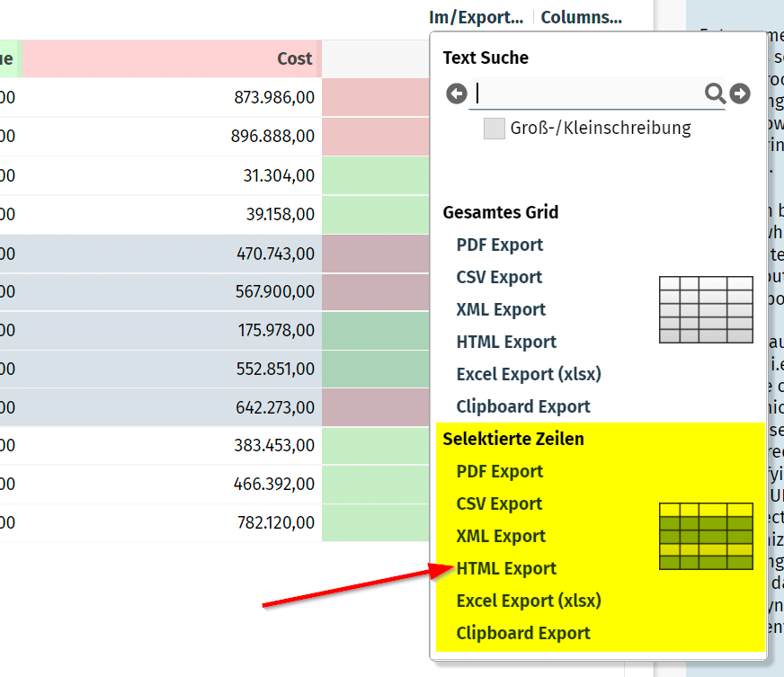Viewport: 784px width, 677px height.
Task: Select XML Export under Gesamtes Grid
Action: click(x=501, y=309)
